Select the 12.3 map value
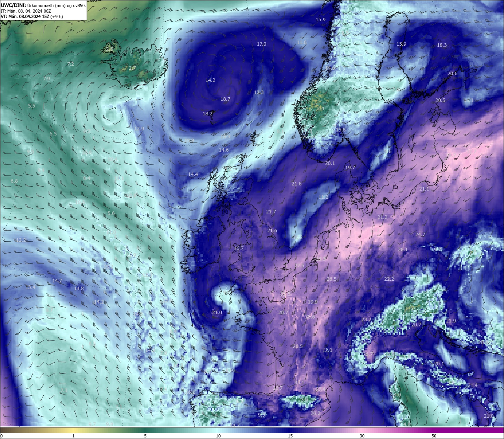 259,93
